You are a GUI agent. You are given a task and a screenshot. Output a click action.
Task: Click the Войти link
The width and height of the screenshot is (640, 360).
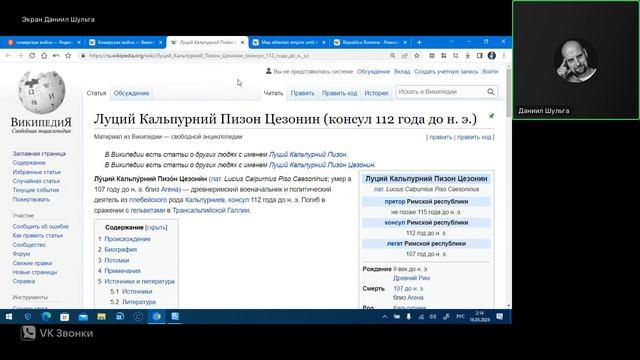[x=490, y=71]
